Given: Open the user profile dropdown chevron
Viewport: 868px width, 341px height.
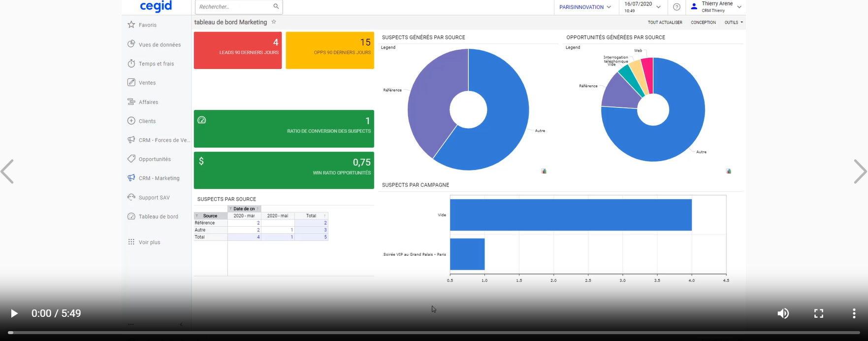Looking at the screenshot, I should 739,7.
